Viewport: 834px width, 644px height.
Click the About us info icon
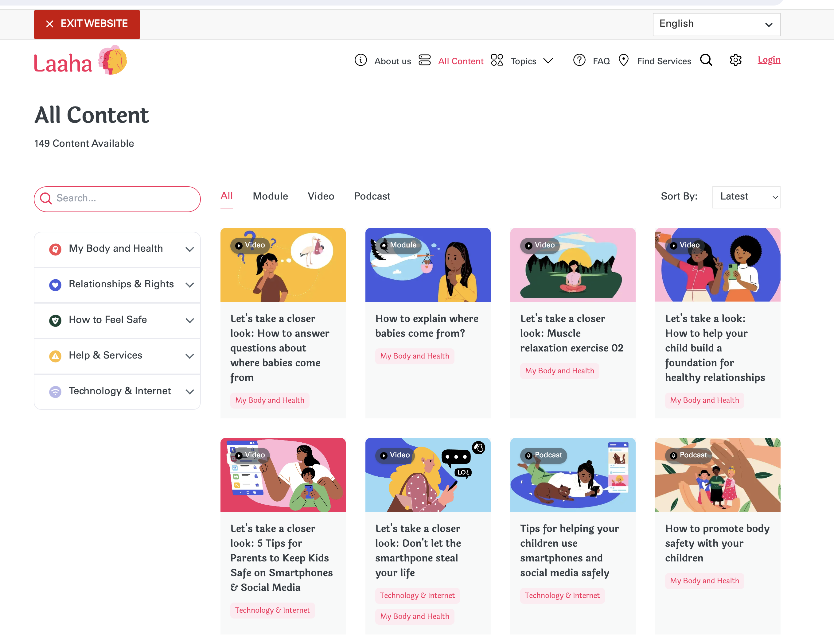click(x=360, y=60)
